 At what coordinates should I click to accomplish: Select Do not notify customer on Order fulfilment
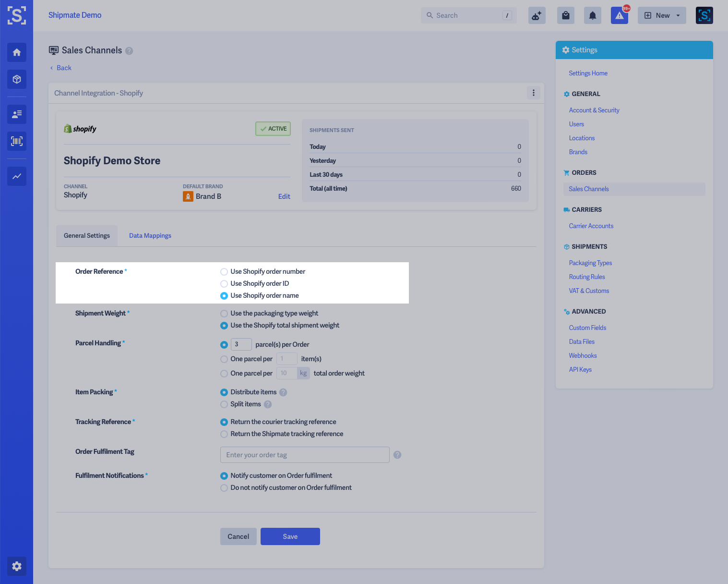point(224,487)
